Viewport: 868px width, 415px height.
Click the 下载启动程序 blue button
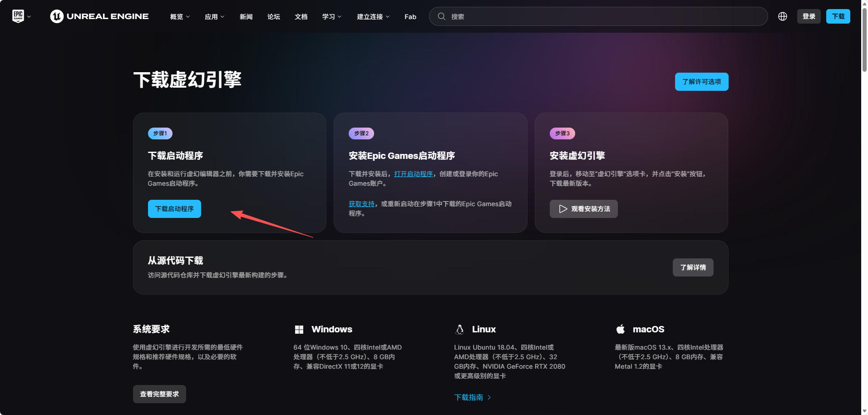174,209
